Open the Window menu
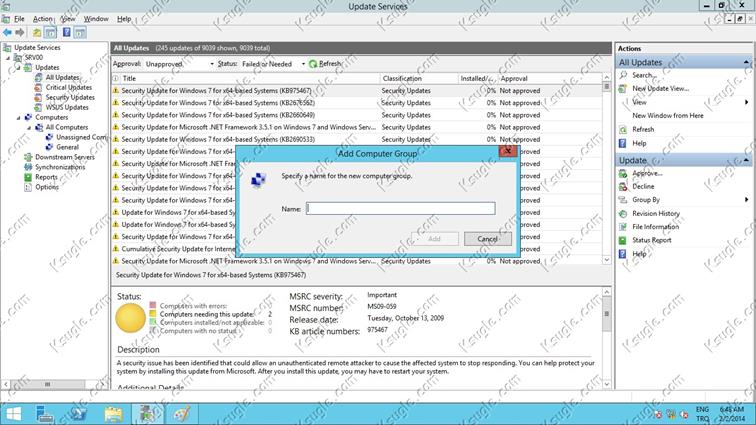 pyautogui.click(x=96, y=19)
